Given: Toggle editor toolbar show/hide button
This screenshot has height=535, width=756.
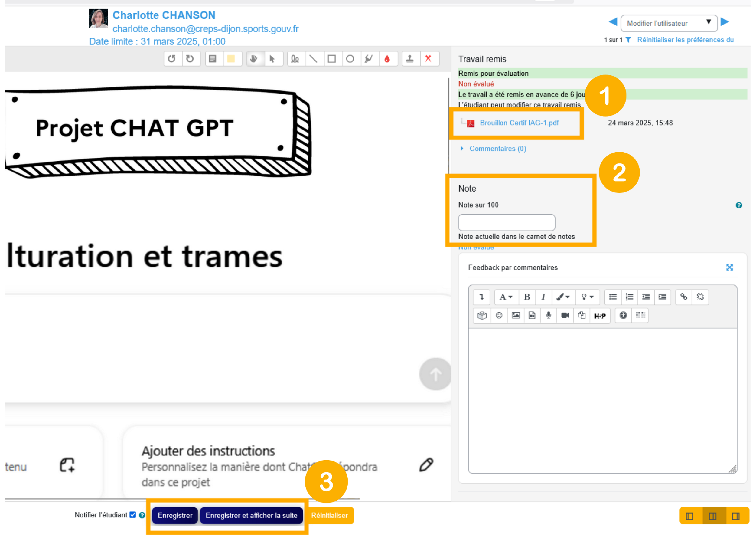Looking at the screenshot, I should (482, 297).
